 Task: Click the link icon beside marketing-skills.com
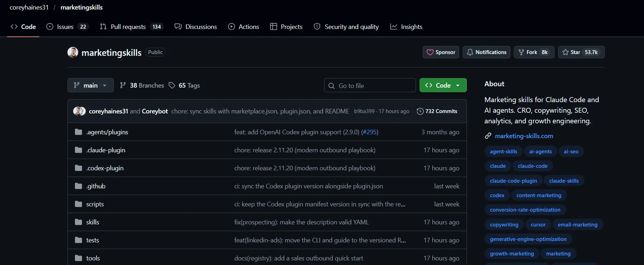click(488, 136)
